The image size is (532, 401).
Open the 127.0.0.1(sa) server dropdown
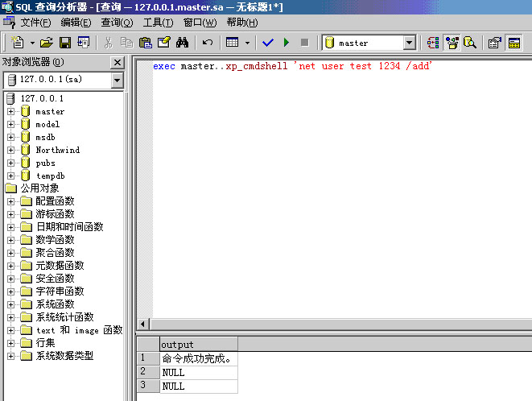pyautogui.click(x=117, y=80)
